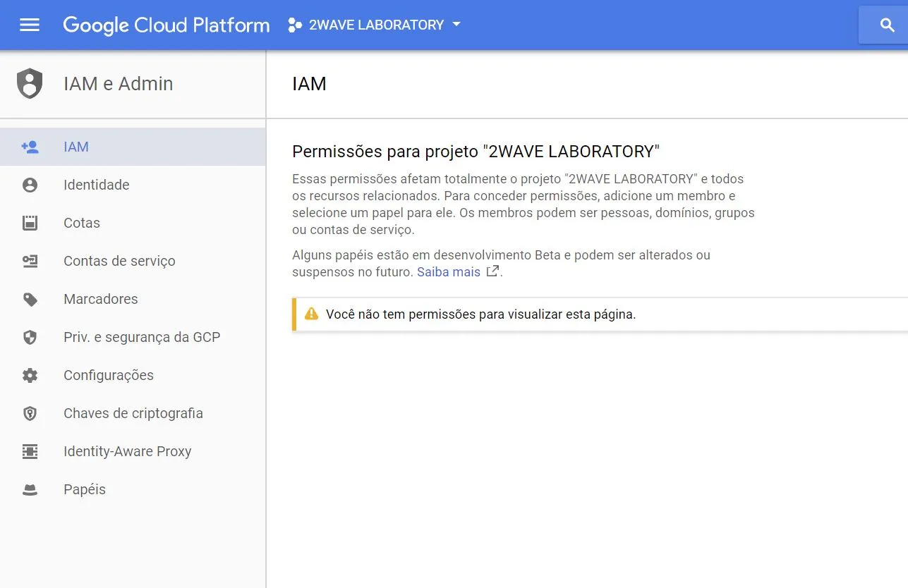Select IAM in the sidebar
The width and height of the screenshot is (908, 588).
click(x=133, y=147)
